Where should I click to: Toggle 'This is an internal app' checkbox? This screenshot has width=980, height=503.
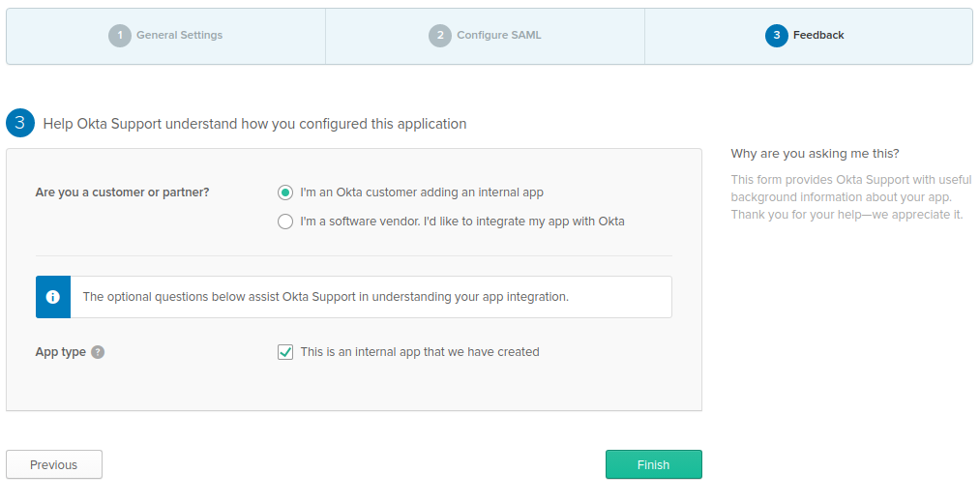click(285, 352)
